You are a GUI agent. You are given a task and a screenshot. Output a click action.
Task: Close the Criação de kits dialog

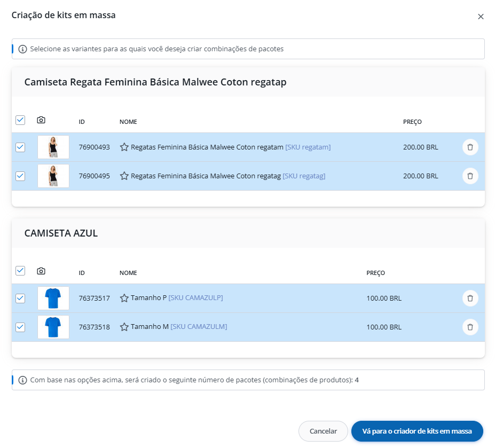click(x=481, y=17)
